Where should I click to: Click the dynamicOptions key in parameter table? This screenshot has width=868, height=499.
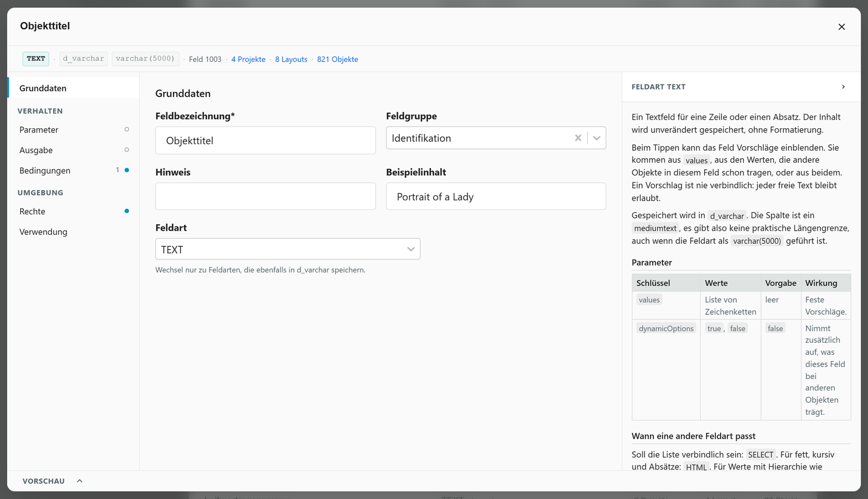tap(666, 328)
